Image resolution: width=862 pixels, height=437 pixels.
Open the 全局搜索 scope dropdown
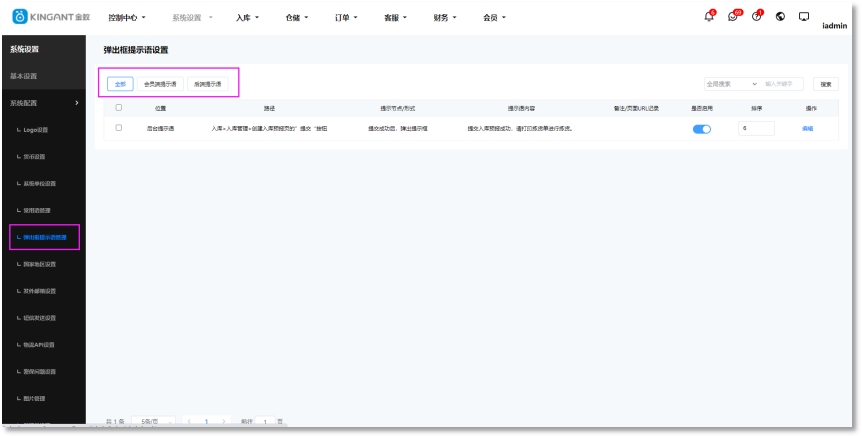[731, 84]
